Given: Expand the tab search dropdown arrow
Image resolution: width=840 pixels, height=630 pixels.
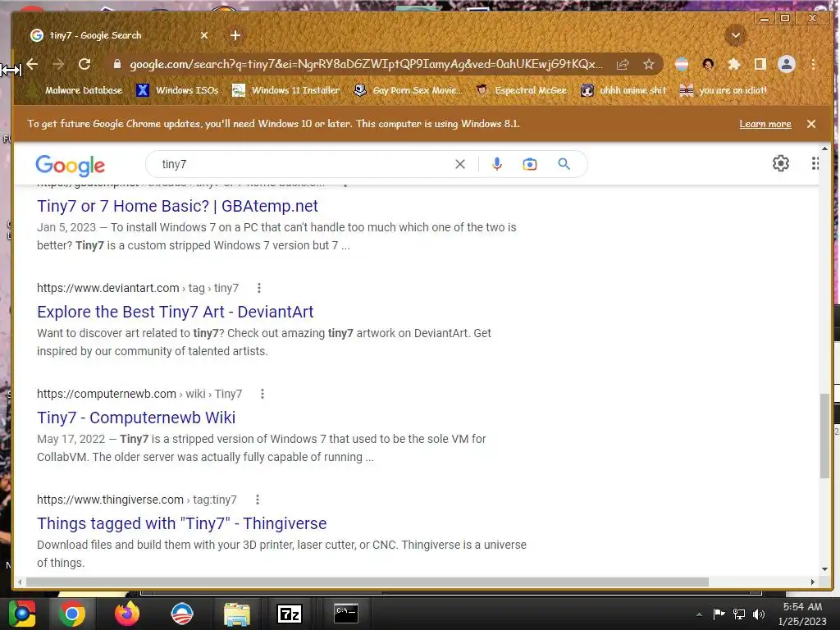Looking at the screenshot, I should pos(736,35).
